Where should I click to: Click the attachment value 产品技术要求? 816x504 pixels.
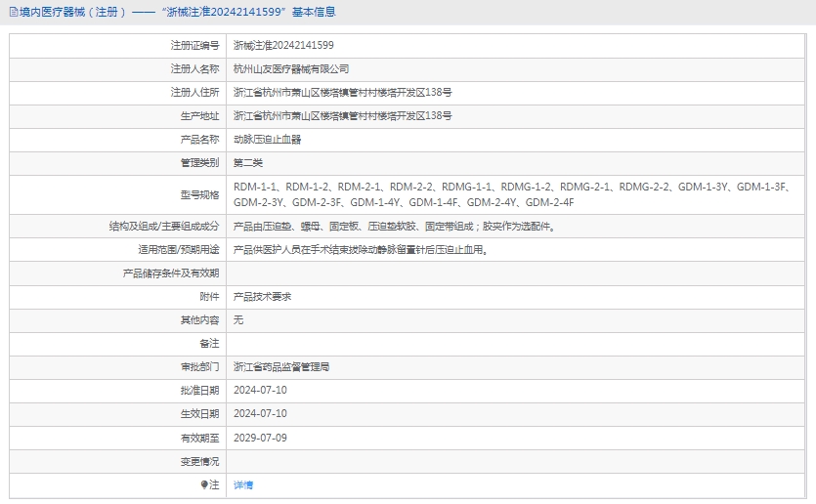(262, 296)
